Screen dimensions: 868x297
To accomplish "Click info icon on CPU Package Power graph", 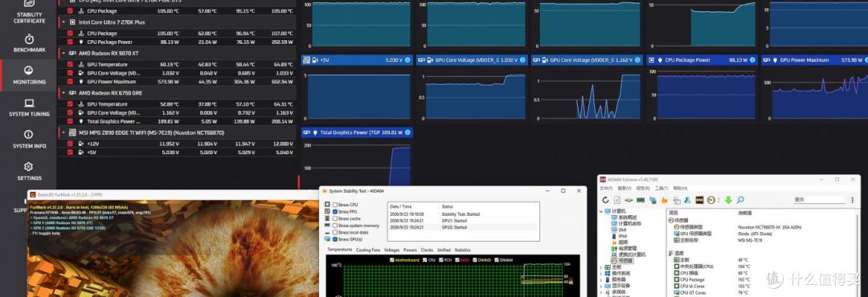I will point(752,59).
